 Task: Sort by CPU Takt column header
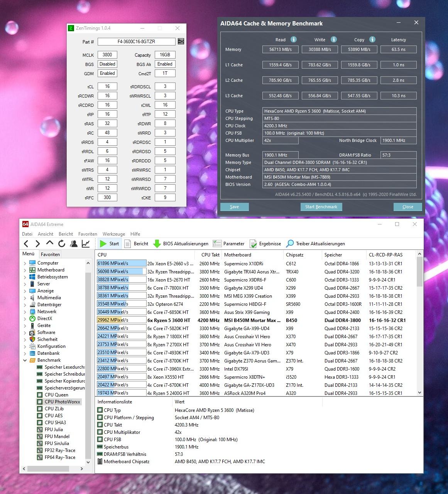pyautogui.click(x=210, y=255)
